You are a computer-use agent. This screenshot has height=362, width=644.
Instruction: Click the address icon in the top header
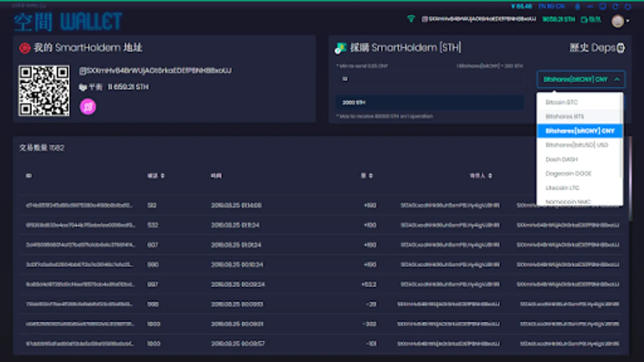tap(424, 19)
